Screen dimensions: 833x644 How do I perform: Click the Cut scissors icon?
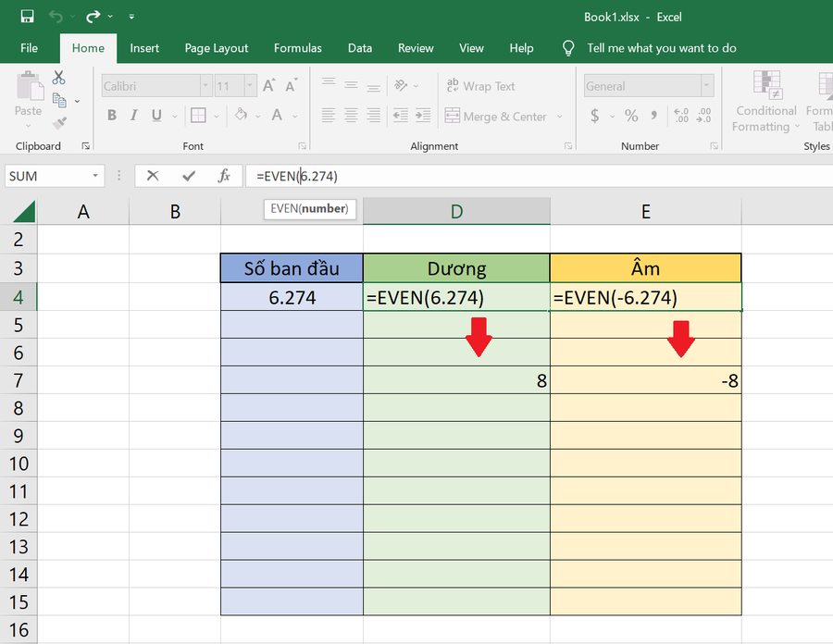[58, 78]
